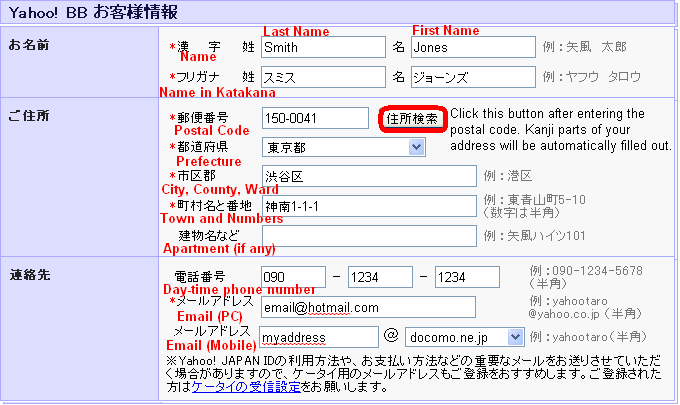The image size is (680, 405).
Task: Click the Yahoo! BB お客様情報 heading
Action: (x=93, y=12)
